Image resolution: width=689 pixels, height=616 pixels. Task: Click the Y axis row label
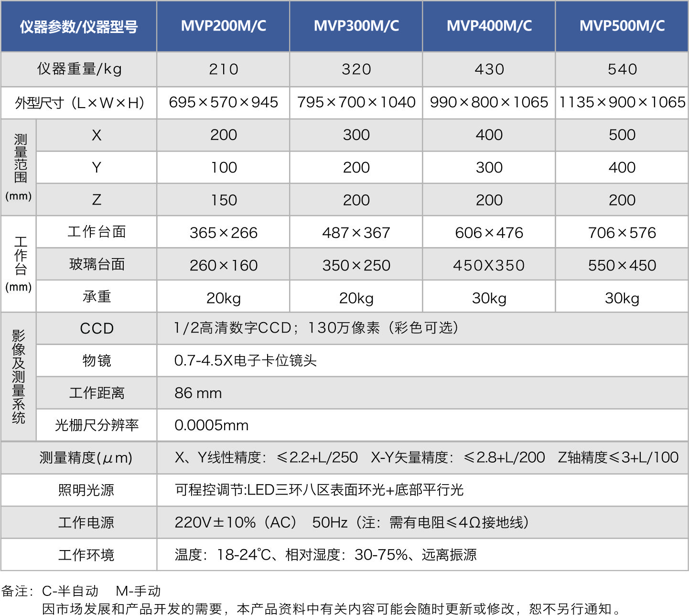click(x=97, y=168)
